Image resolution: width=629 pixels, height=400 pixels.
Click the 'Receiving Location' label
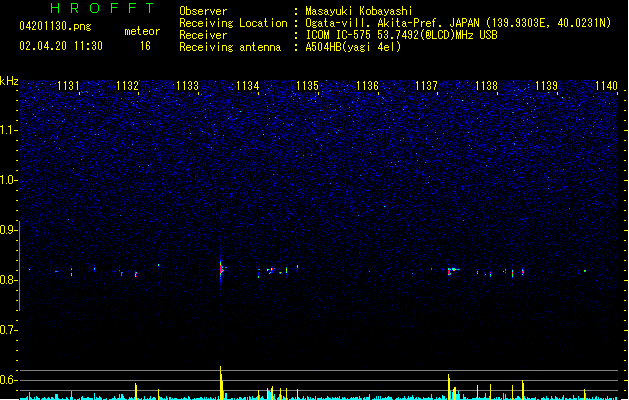coord(233,23)
